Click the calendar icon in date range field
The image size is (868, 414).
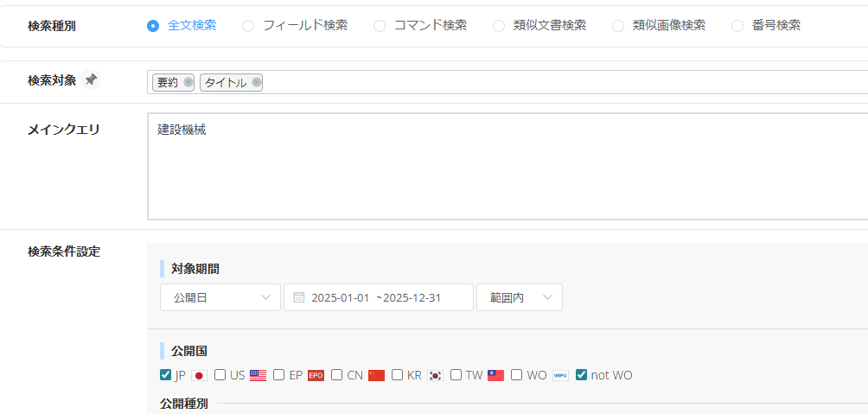(299, 297)
